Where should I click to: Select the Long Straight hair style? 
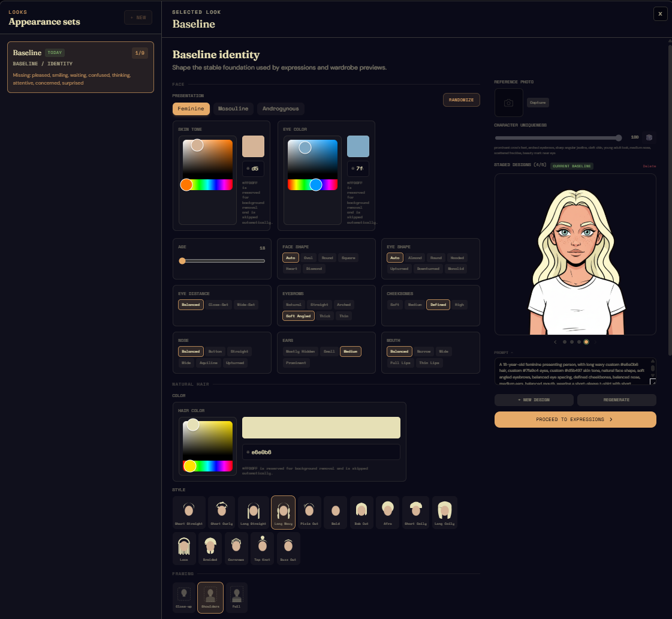tap(254, 512)
